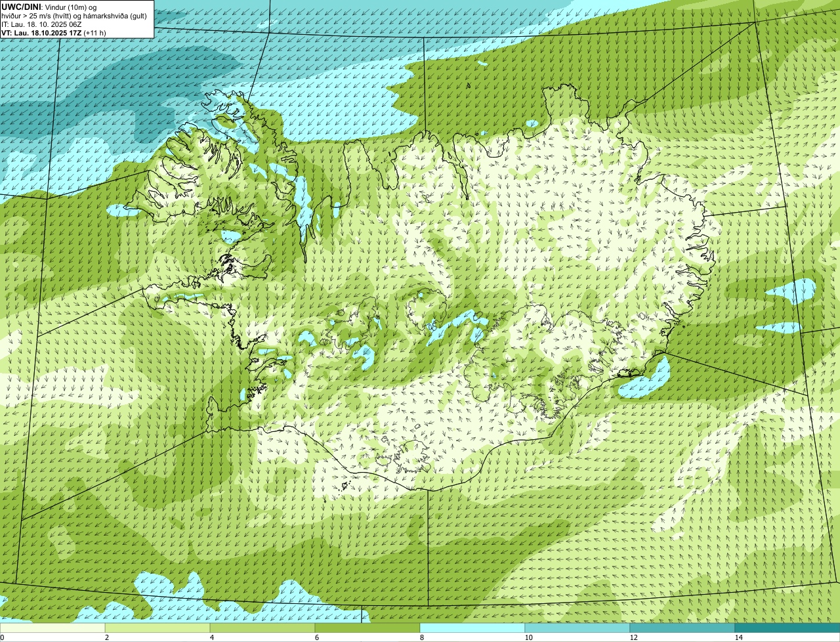Click the green 4–6 legend swatch
This screenshot has height=642, width=840.
[x=262, y=628]
